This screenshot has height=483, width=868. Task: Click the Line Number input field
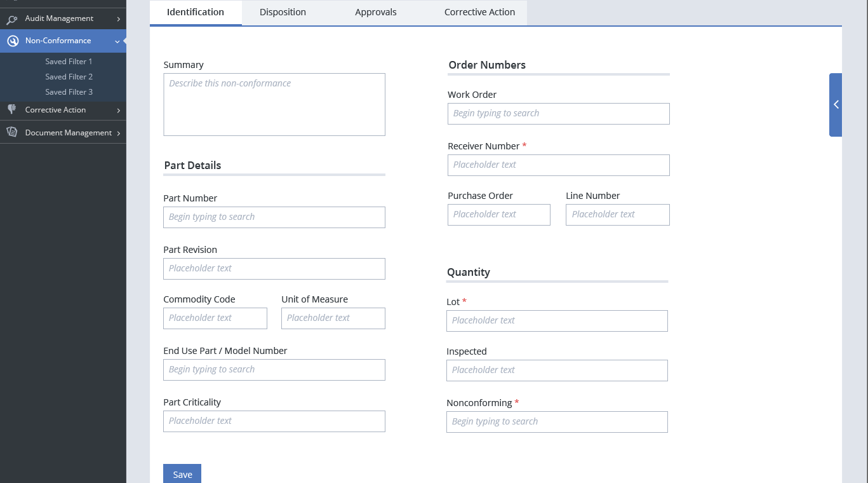pyautogui.click(x=618, y=215)
